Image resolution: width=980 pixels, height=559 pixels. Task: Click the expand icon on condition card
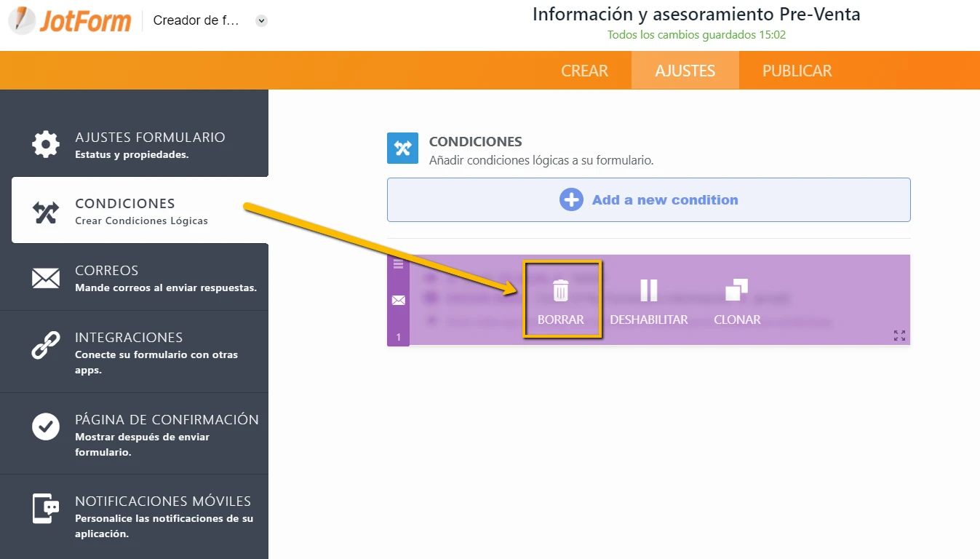(x=899, y=336)
